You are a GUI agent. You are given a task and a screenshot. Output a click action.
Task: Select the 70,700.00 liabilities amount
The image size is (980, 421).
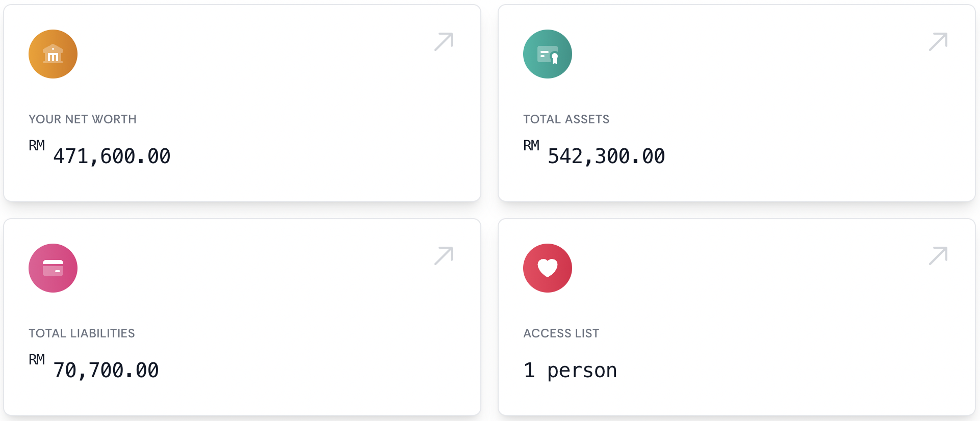[106, 371]
